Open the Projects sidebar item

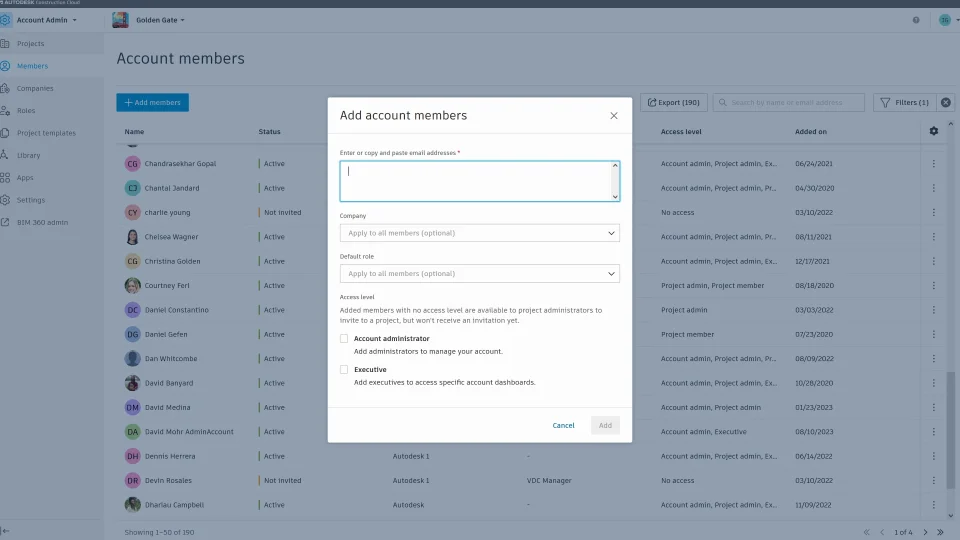click(x=30, y=44)
